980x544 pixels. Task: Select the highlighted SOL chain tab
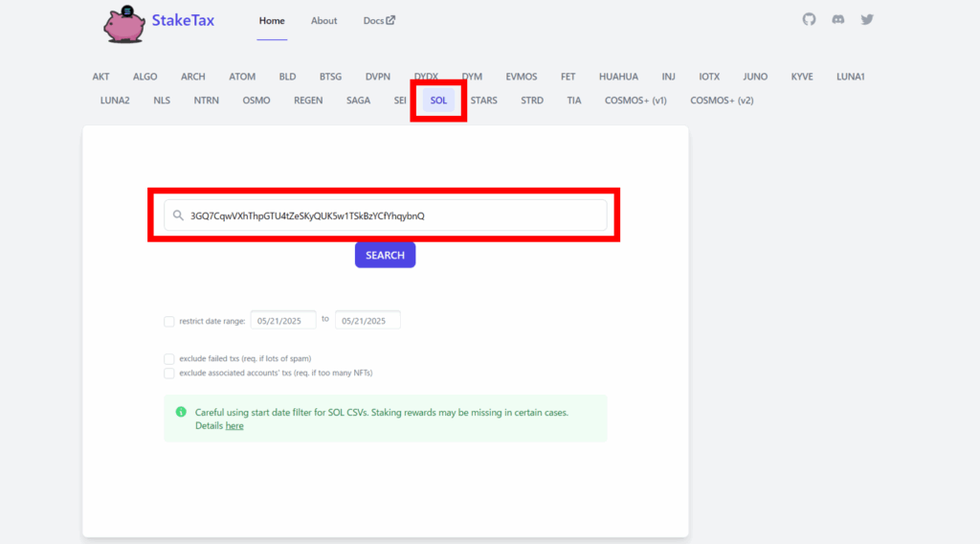(x=438, y=100)
